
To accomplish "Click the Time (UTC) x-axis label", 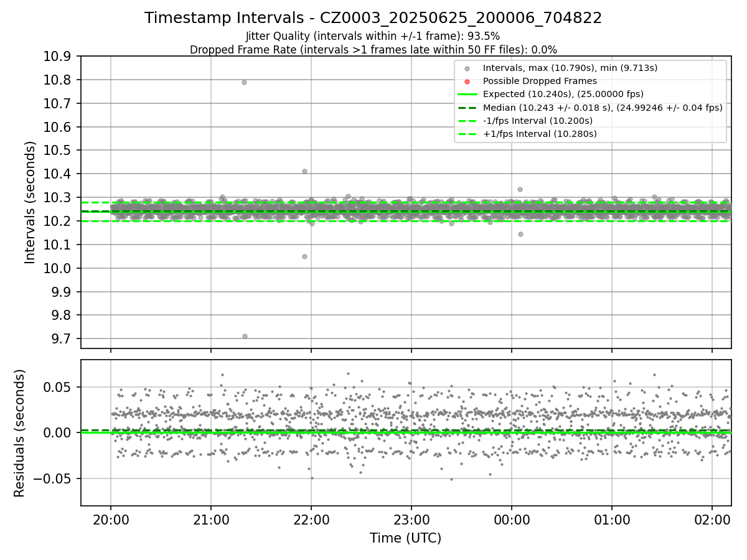I will [405, 538].
